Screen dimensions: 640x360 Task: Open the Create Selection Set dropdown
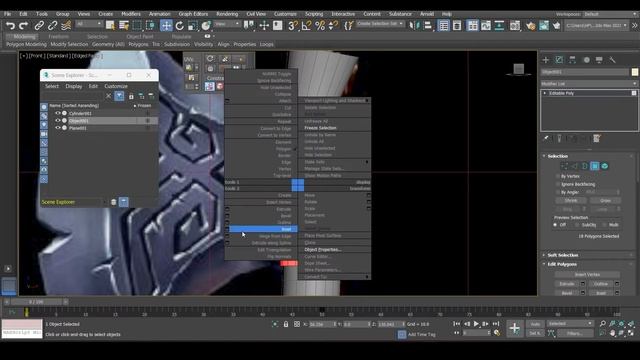click(380, 24)
